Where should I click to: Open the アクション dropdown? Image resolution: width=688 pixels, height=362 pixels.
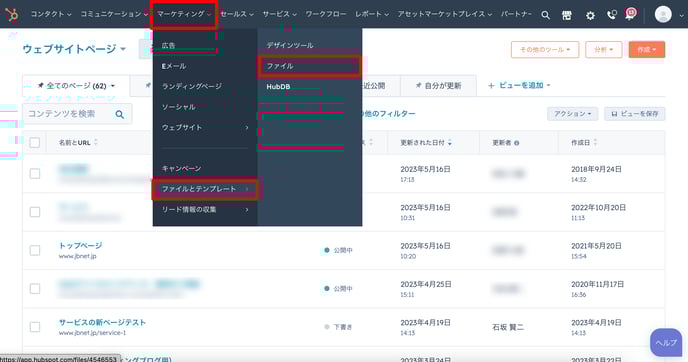(x=572, y=114)
